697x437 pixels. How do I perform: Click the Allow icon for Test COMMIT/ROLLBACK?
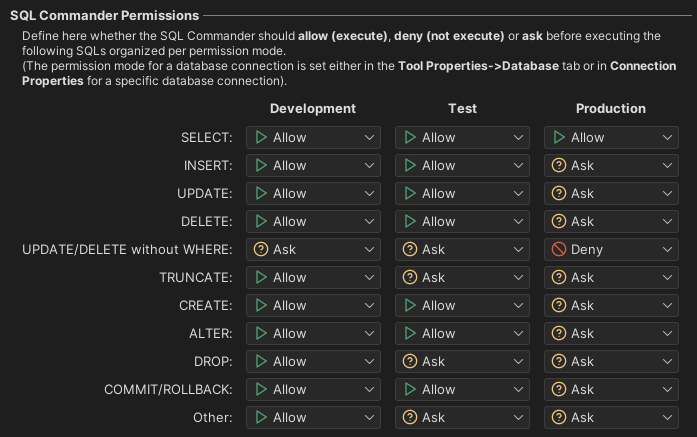[x=409, y=389]
